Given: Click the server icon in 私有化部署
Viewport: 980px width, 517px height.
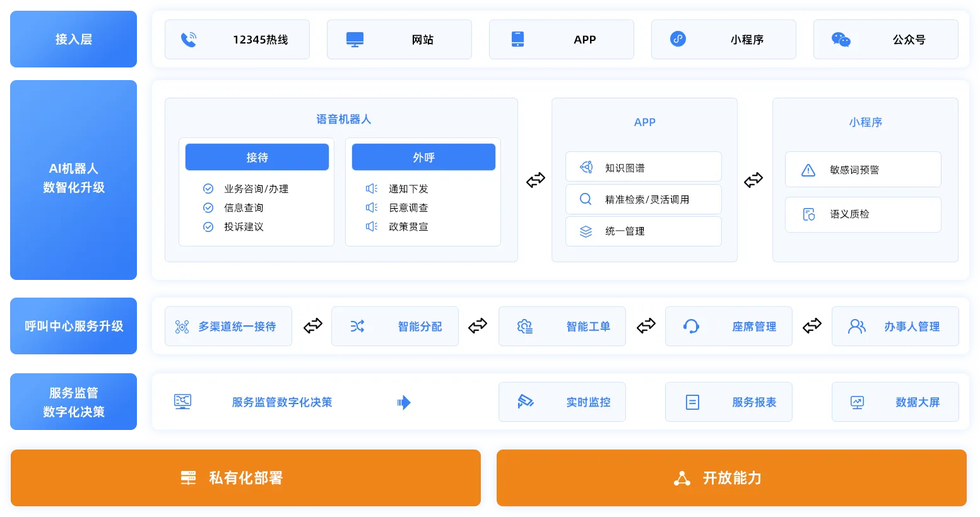Looking at the screenshot, I should [x=188, y=478].
